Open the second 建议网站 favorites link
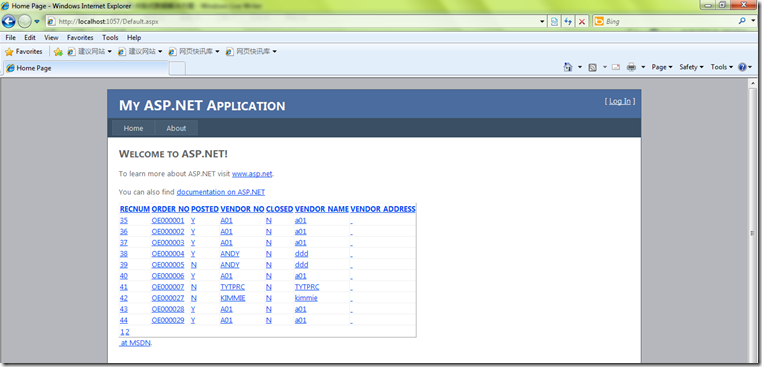Screen dimensions: 762x367 pos(140,52)
